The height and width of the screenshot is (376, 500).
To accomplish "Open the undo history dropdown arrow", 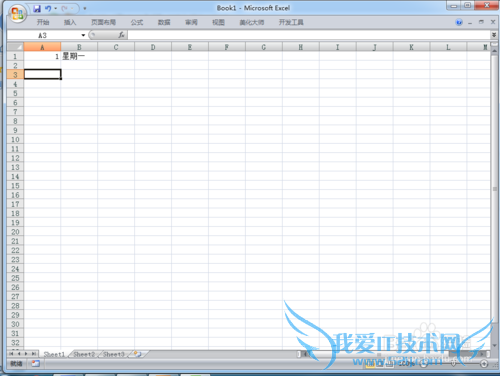I will tap(56, 8).
